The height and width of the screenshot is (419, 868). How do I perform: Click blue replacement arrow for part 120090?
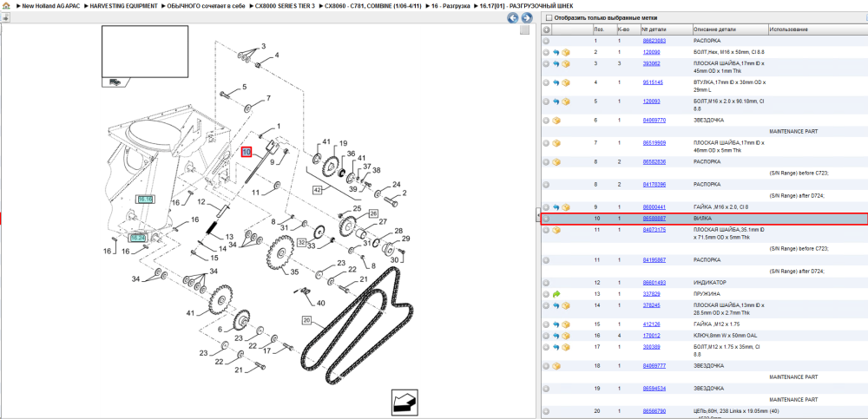click(x=556, y=52)
